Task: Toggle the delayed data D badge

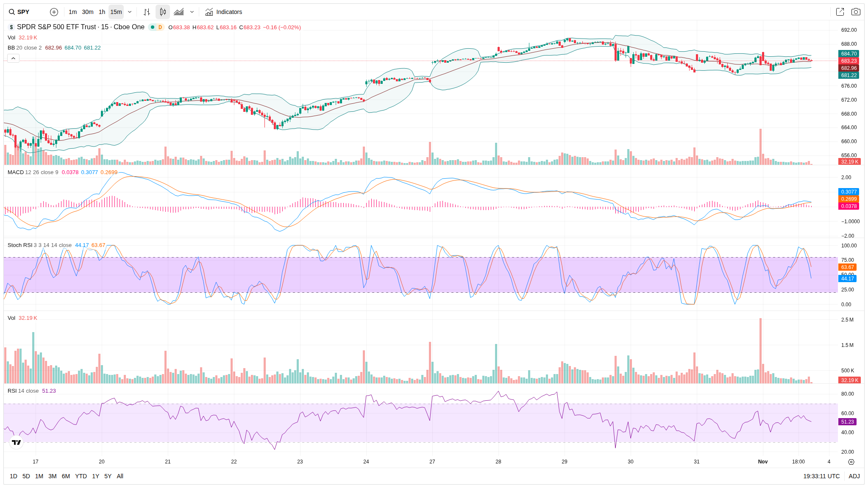Action: (160, 27)
